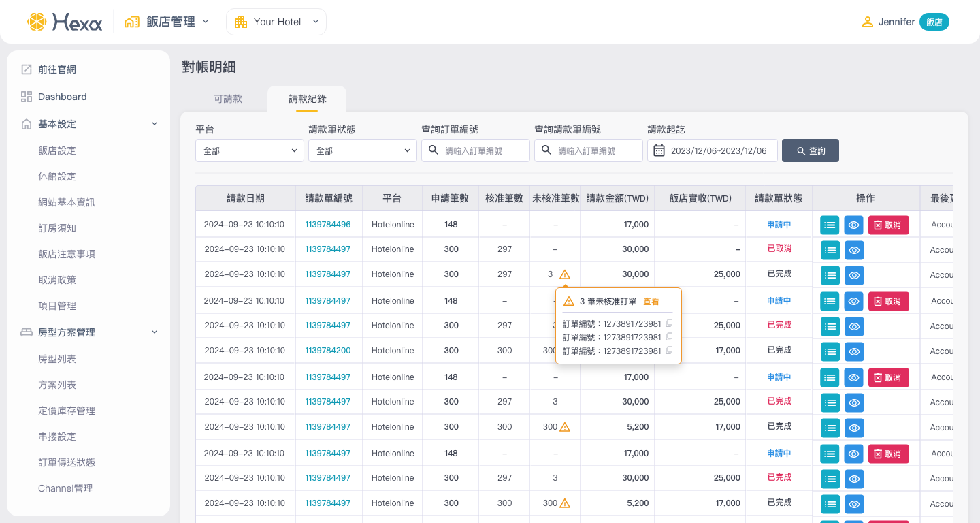
Task: Click the warning triangle in the third row
Action: point(565,274)
